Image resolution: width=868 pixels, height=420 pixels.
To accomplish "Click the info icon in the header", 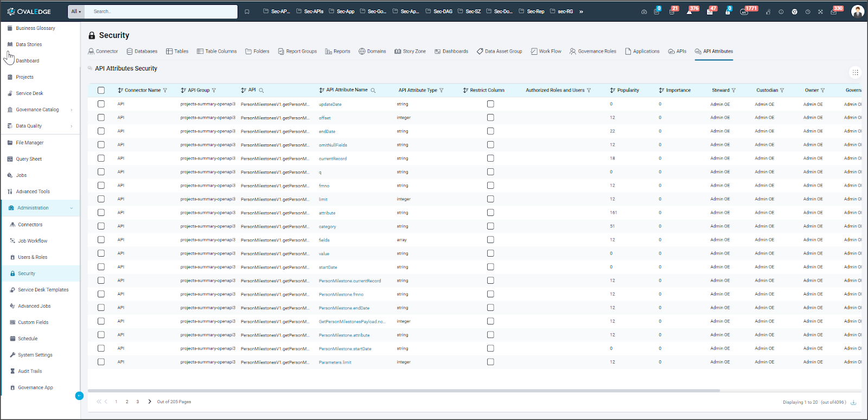I will tap(781, 11).
